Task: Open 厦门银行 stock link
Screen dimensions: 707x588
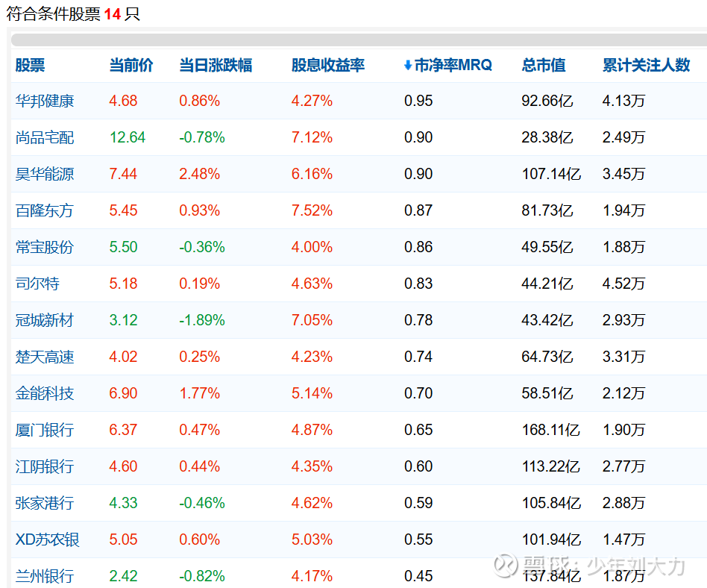Action: pos(45,430)
